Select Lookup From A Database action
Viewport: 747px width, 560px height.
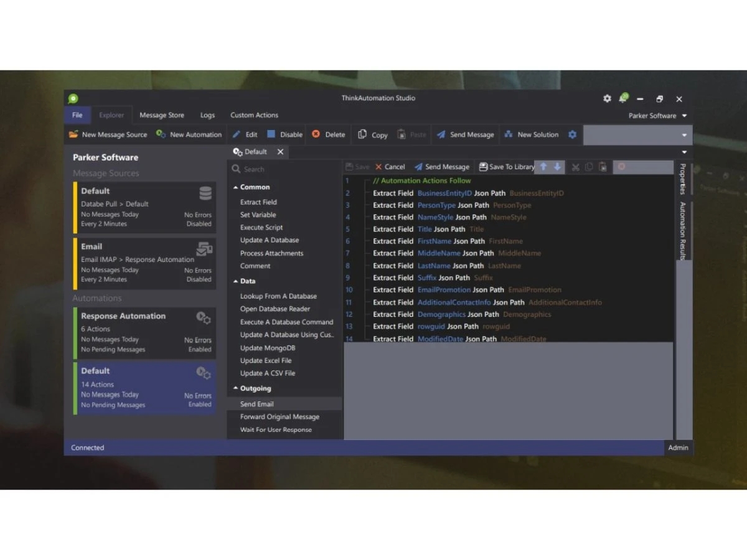tap(278, 296)
